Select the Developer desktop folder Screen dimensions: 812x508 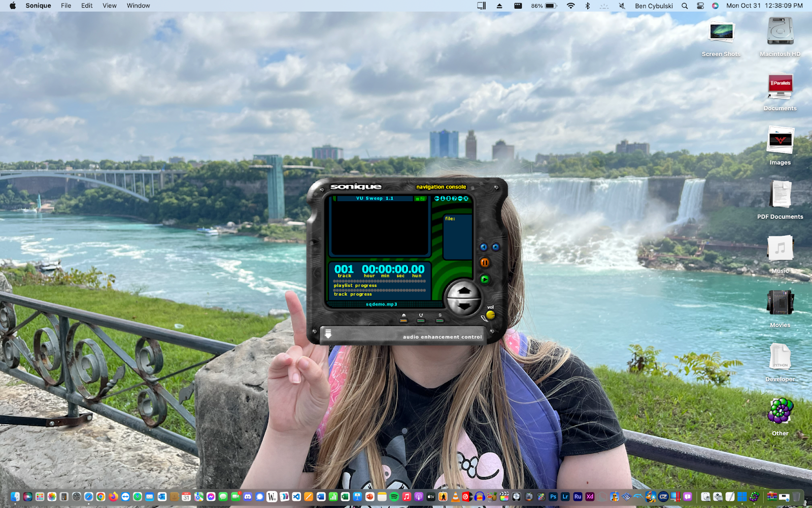780,362
